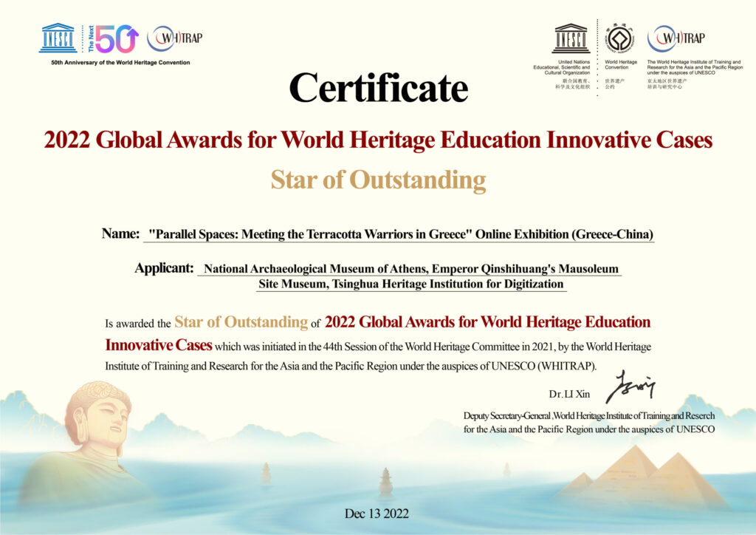Select the 'Parallel Spaces' online exhibition name
Image resolution: width=756 pixels, height=535 pixels.
(401, 234)
